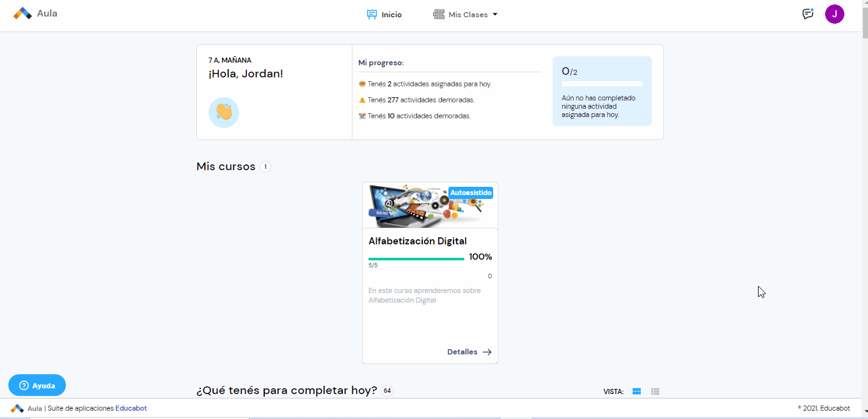Click the Aula logo icon
This screenshot has height=419, width=868.
pos(22,13)
